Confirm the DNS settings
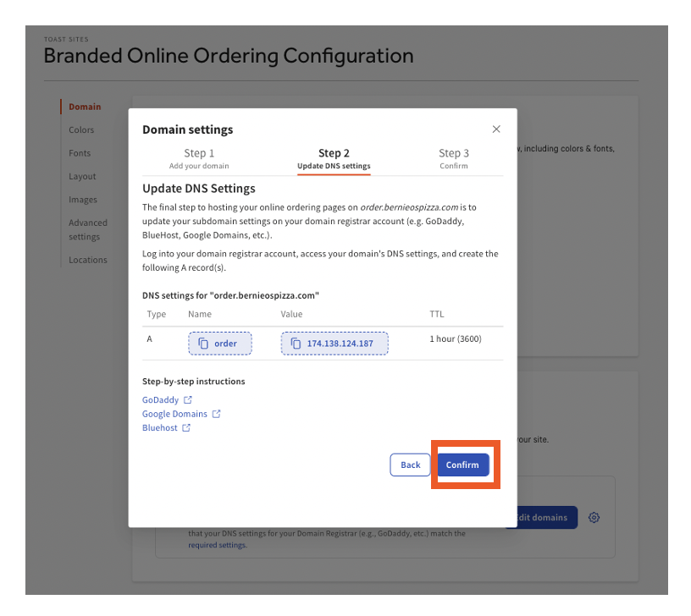The width and height of the screenshot is (691, 616). click(462, 465)
